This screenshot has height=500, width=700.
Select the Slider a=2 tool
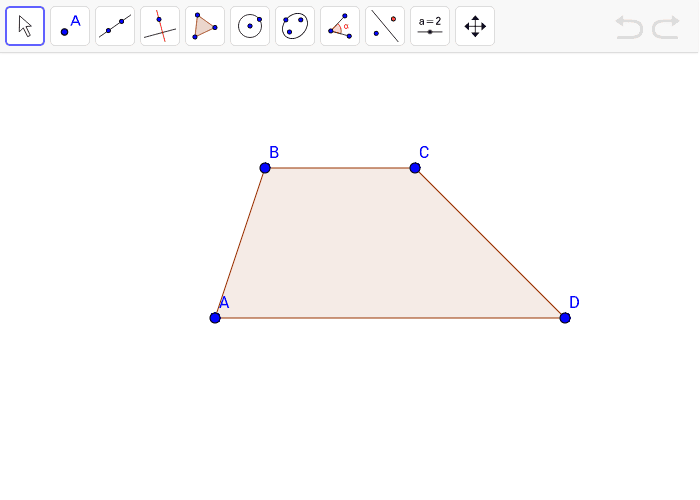[x=430, y=26]
